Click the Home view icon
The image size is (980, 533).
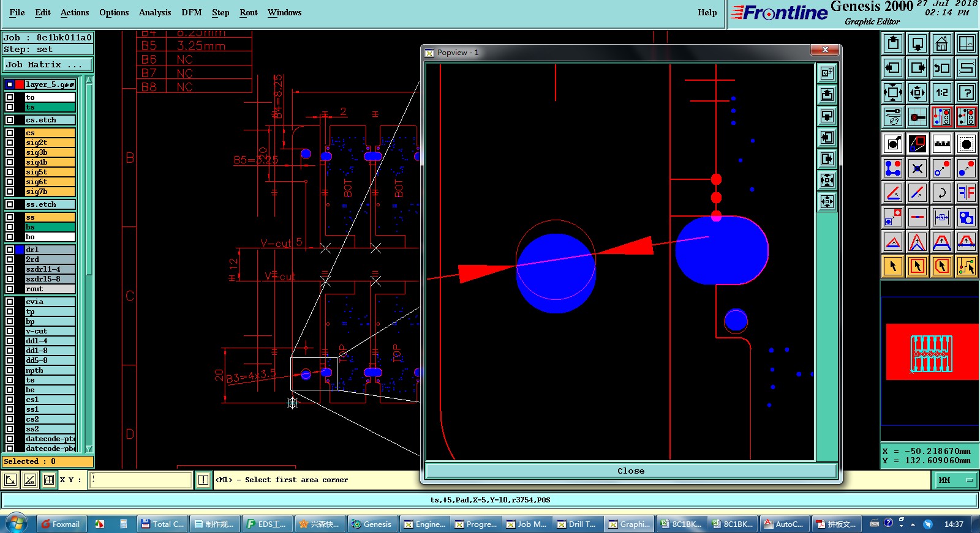[x=942, y=43]
